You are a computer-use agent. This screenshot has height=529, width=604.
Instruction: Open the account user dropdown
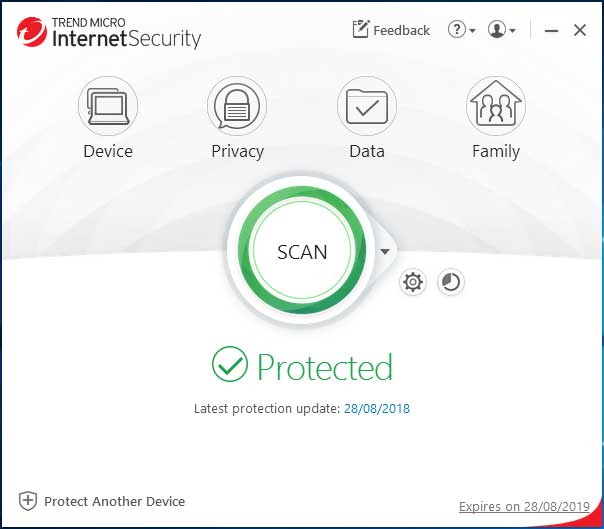[502, 30]
